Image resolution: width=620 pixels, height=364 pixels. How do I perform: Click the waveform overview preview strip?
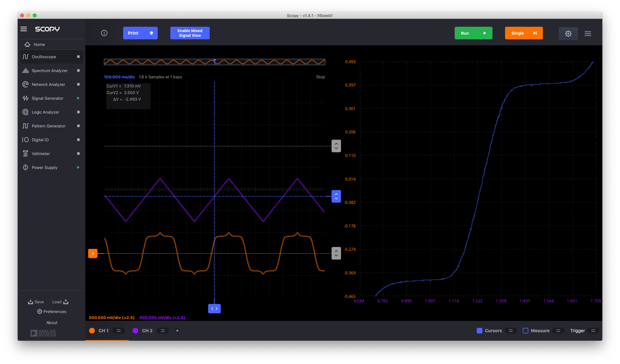pos(214,62)
